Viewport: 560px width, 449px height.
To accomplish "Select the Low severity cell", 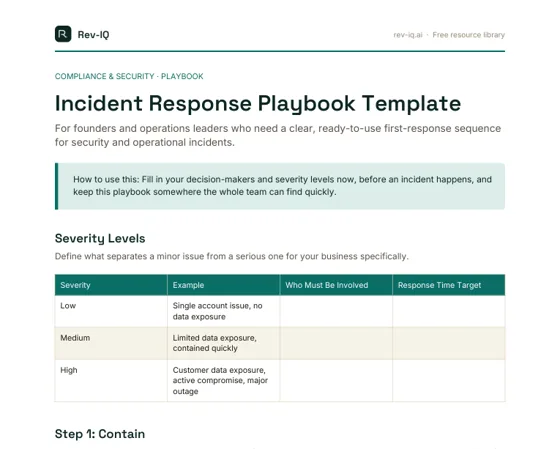I will click(111, 311).
